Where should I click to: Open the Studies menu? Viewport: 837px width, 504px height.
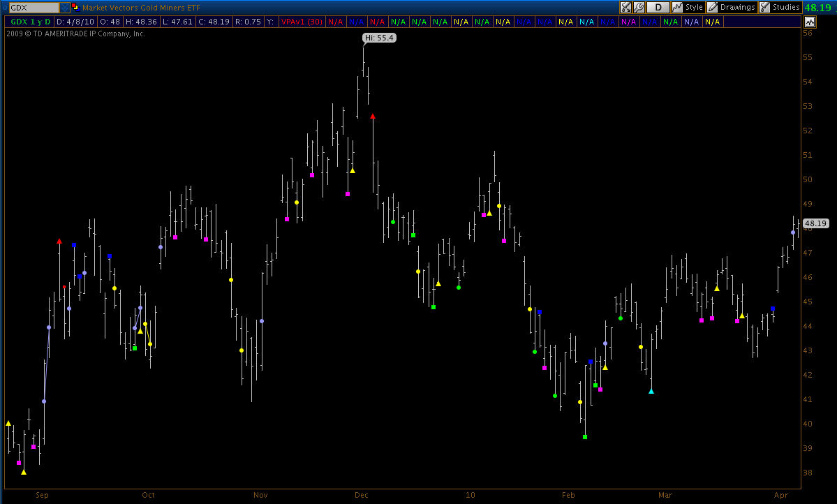(x=780, y=7)
